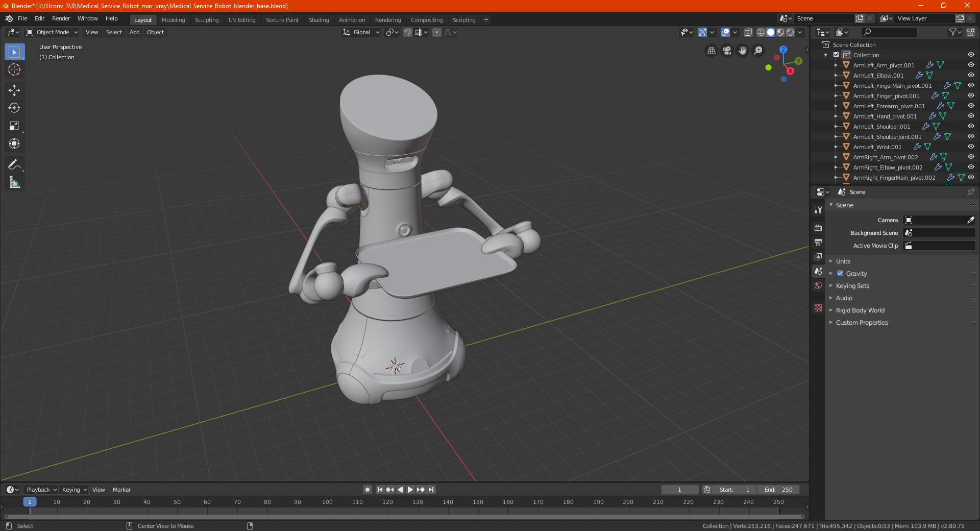Open the World properties tab

click(x=818, y=285)
